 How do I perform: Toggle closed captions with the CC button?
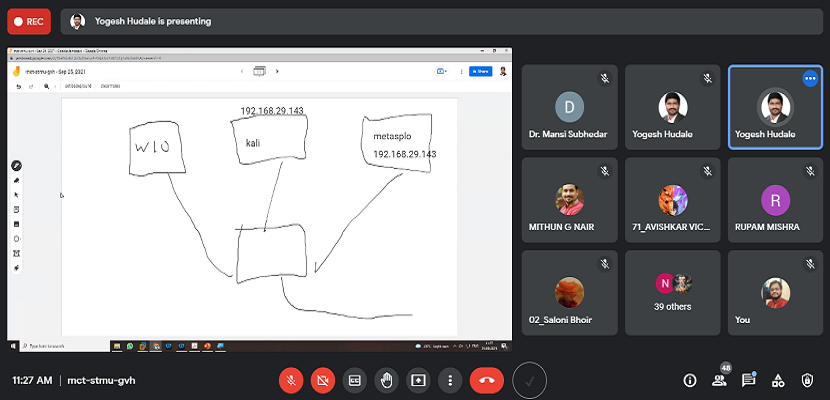355,380
